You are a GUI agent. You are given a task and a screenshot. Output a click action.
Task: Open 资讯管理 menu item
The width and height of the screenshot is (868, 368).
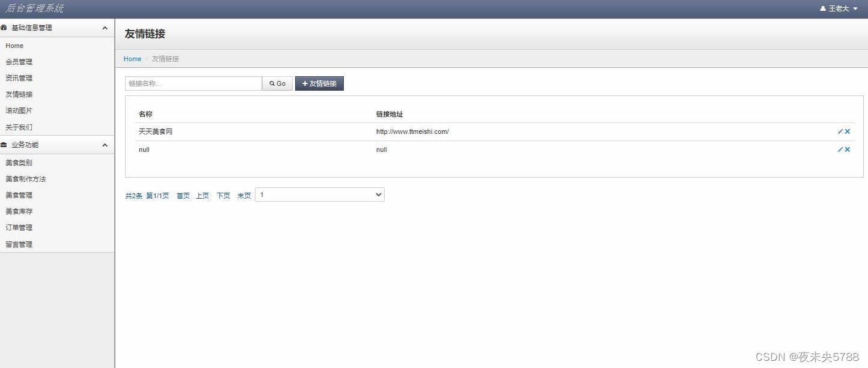pyautogui.click(x=19, y=78)
